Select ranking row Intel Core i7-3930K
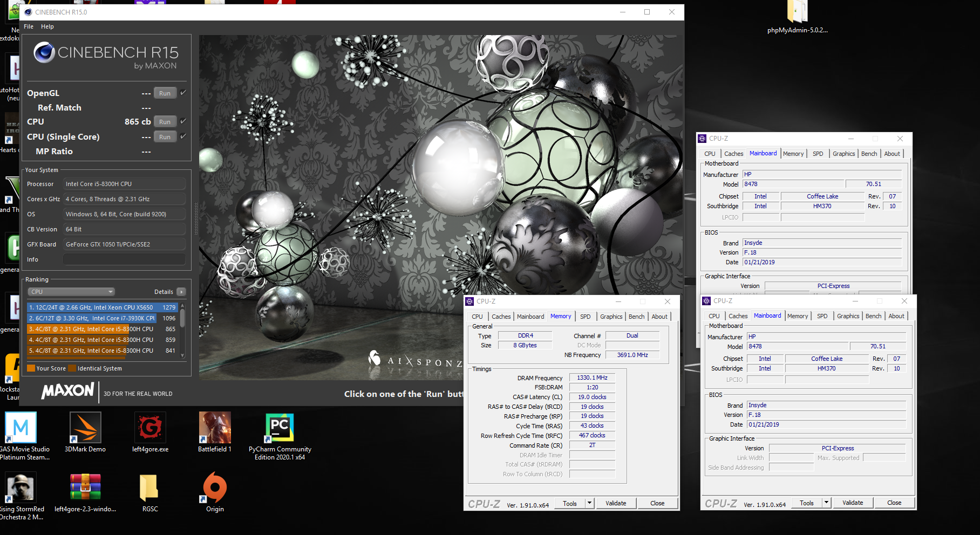This screenshot has height=535, width=980. [102, 318]
